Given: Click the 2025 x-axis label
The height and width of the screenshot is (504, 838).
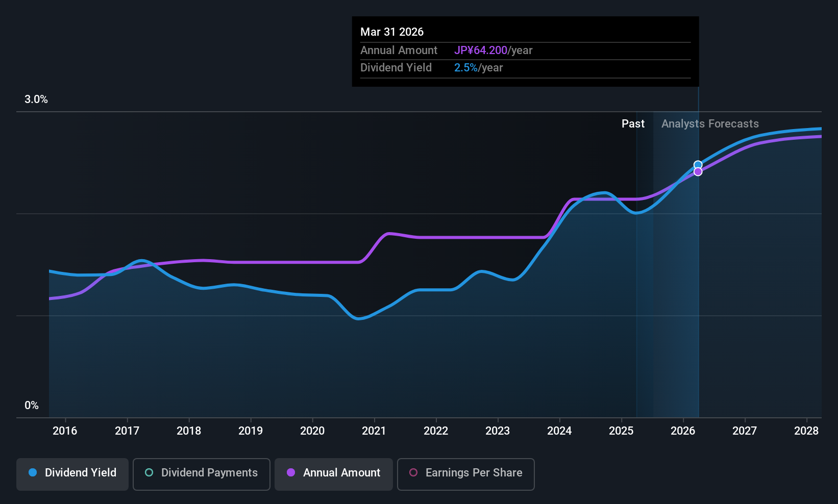Looking at the screenshot, I should tap(621, 431).
